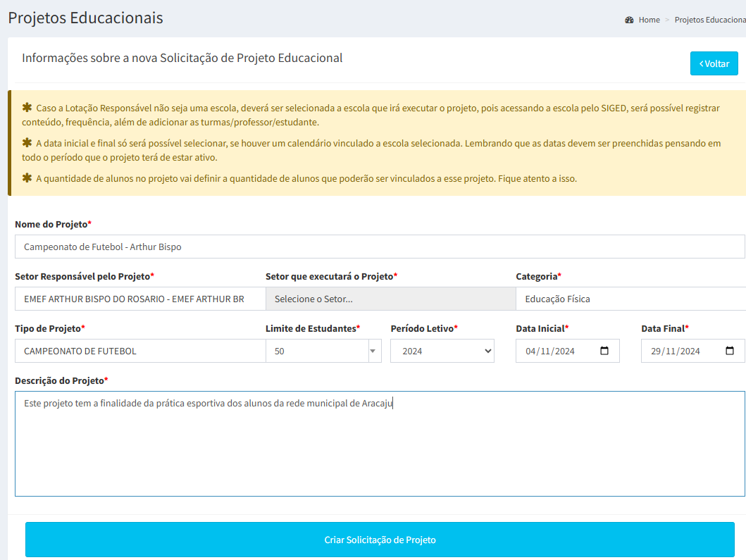Go to Home breadcrumb link

pos(649,20)
